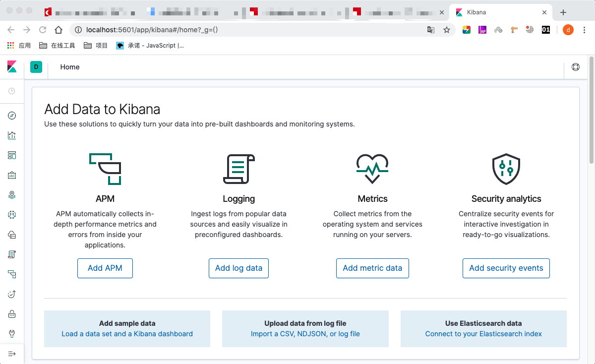595x364 pixels.
Task: Open Maps via the pin sidebar icon
Action: tap(12, 195)
